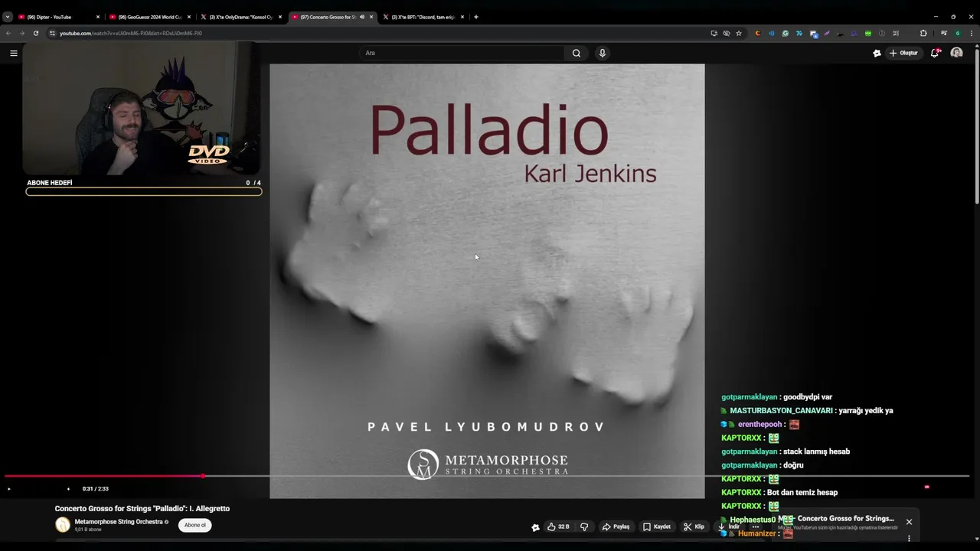This screenshot has height=551, width=980.
Task: Click the green MDK extension icon
Action: (868, 34)
